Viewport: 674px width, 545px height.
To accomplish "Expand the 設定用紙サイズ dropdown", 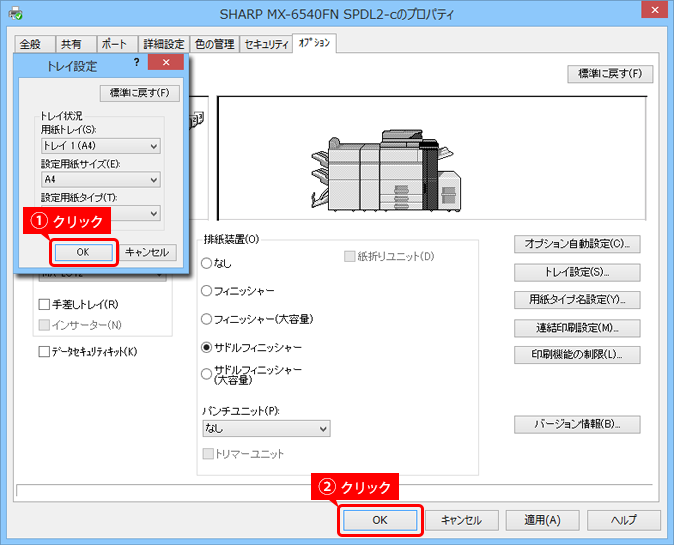I will pos(100,179).
